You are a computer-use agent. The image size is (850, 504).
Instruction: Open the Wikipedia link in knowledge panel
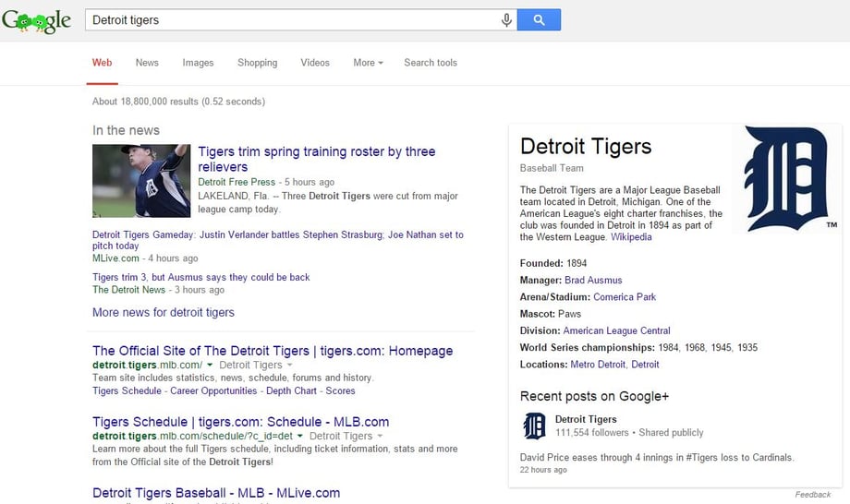631,237
